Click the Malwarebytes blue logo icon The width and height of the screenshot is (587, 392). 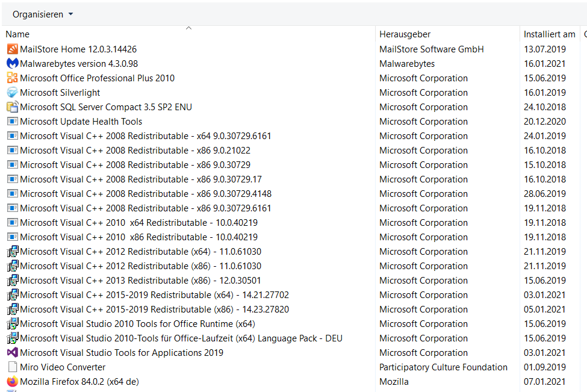(x=12, y=64)
